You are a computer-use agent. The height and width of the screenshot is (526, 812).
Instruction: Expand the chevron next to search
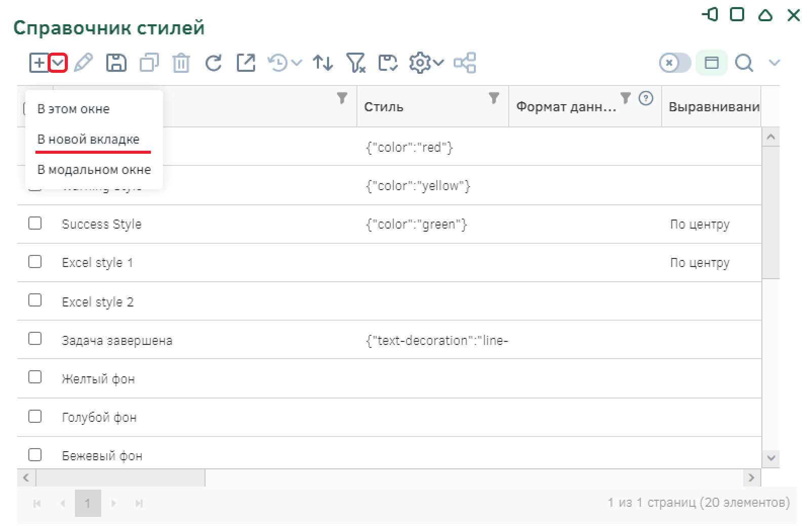[774, 63]
